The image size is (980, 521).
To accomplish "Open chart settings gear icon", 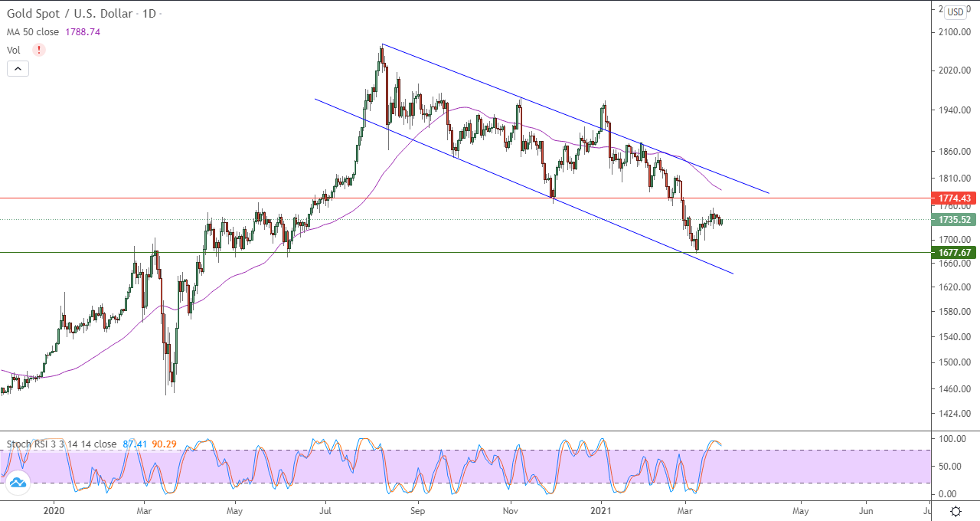I will point(955,511).
